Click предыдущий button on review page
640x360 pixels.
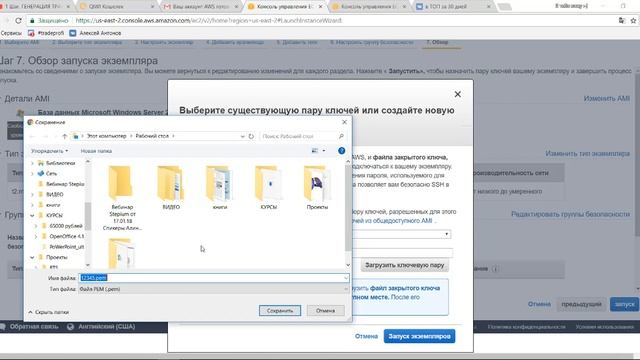coord(581,304)
